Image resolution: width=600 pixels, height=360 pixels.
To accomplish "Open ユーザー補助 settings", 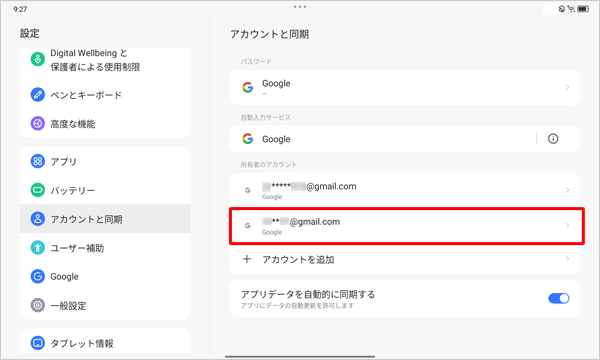I will 105,248.
